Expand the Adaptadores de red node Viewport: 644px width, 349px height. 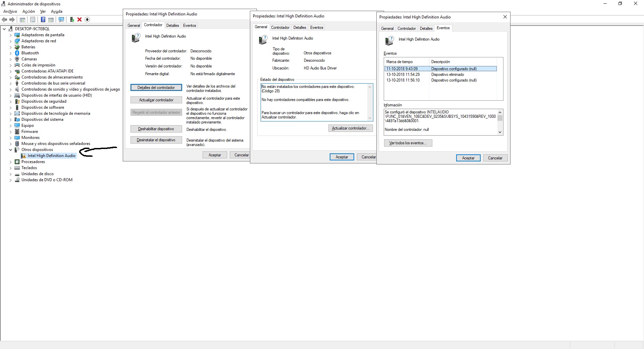point(10,41)
